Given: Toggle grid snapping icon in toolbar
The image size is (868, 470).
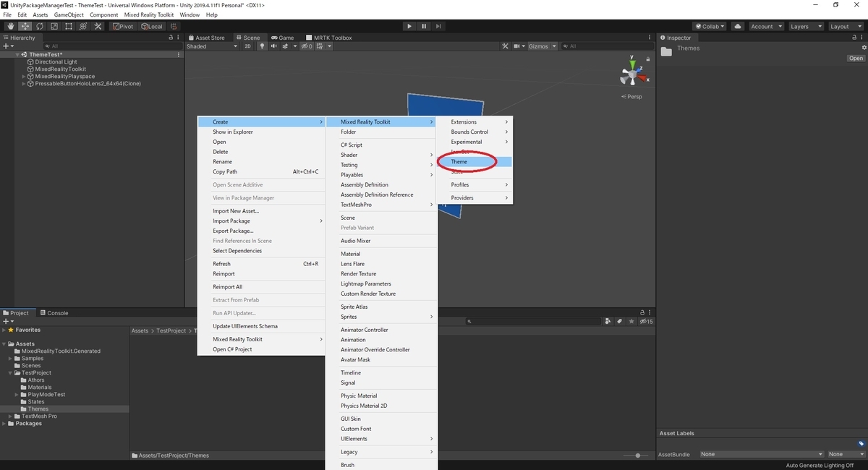Looking at the screenshot, I should [174, 26].
